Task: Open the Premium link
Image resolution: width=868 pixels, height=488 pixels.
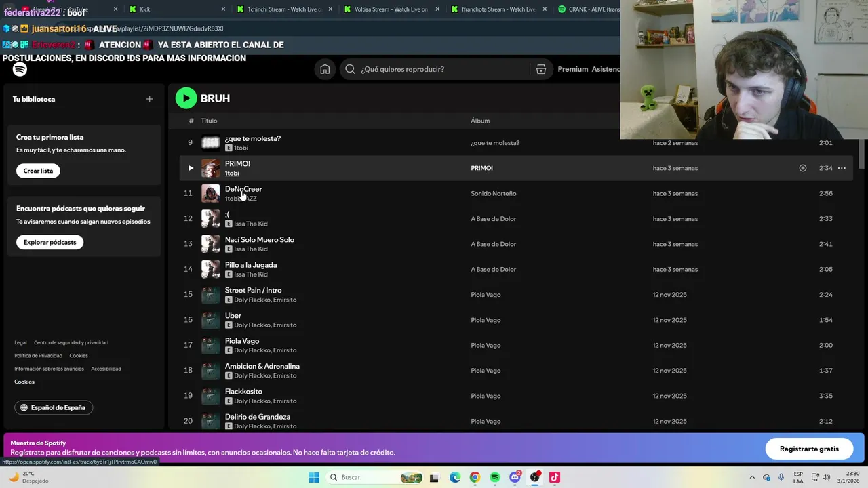Action: 572,69
